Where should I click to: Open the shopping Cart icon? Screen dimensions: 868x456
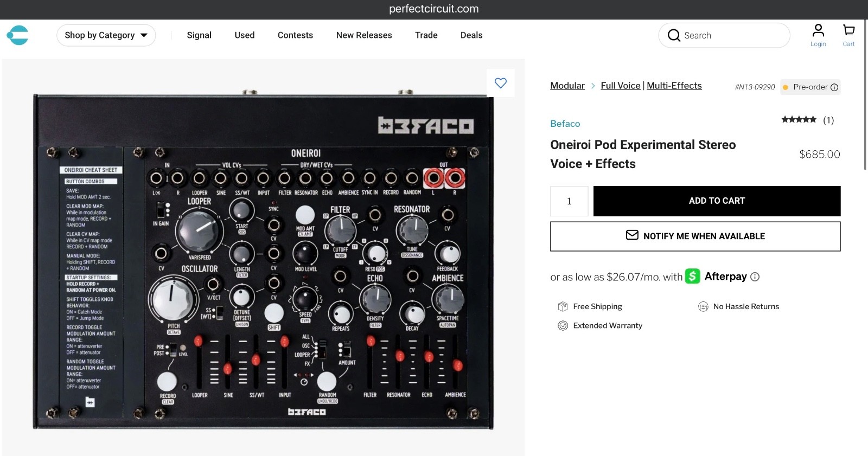[848, 35]
